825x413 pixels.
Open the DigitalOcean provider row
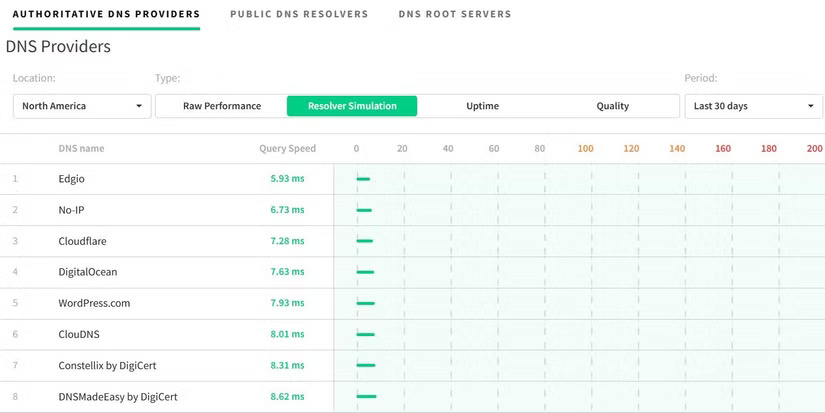coord(412,272)
